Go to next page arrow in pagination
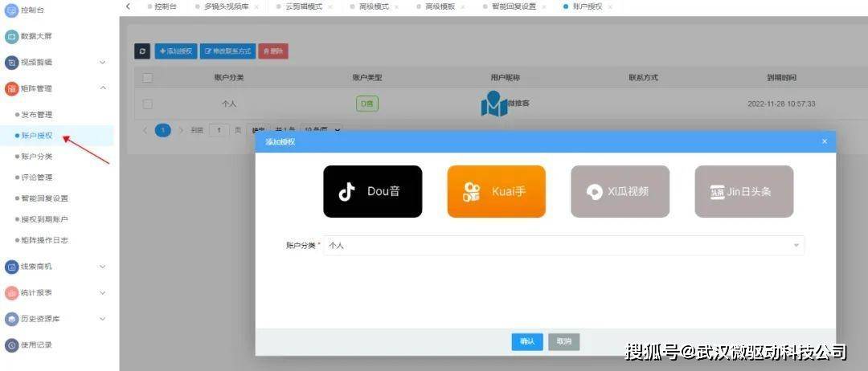The width and height of the screenshot is (868, 371). [181, 130]
